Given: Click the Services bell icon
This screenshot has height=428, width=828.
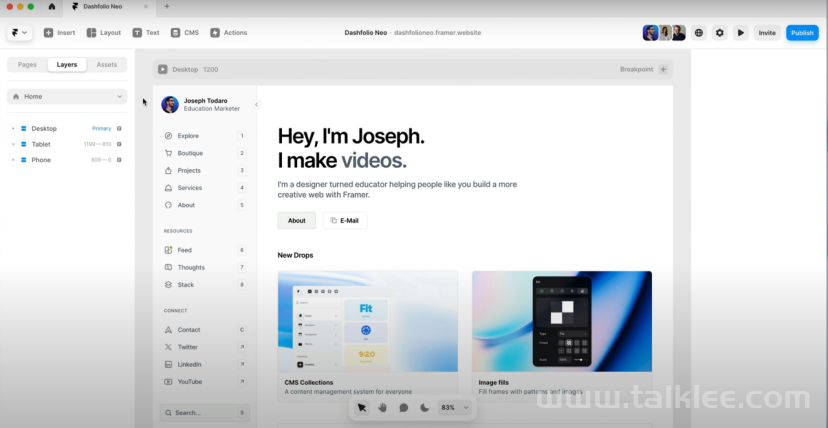Looking at the screenshot, I should [168, 188].
